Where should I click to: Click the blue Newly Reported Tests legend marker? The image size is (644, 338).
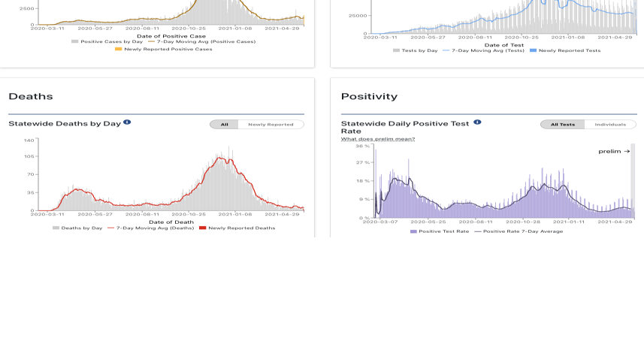[x=533, y=50]
